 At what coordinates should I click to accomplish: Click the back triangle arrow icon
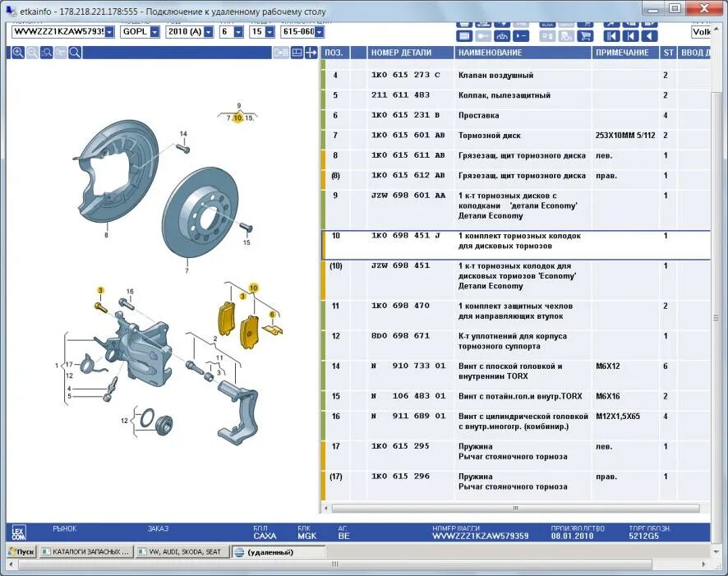click(x=649, y=35)
